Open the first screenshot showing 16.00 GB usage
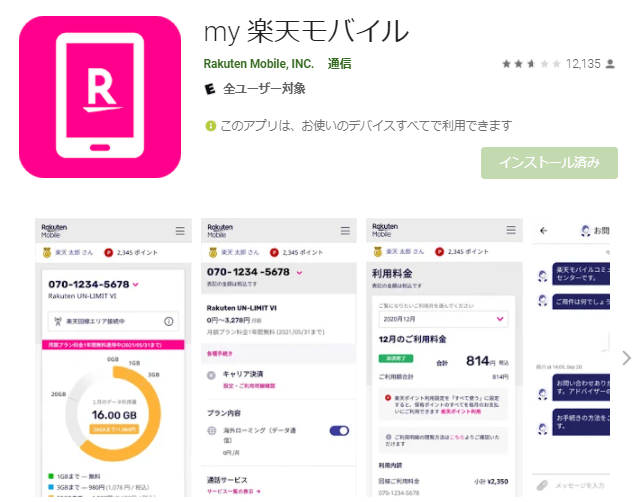The height and width of the screenshot is (502, 644). coord(113,357)
